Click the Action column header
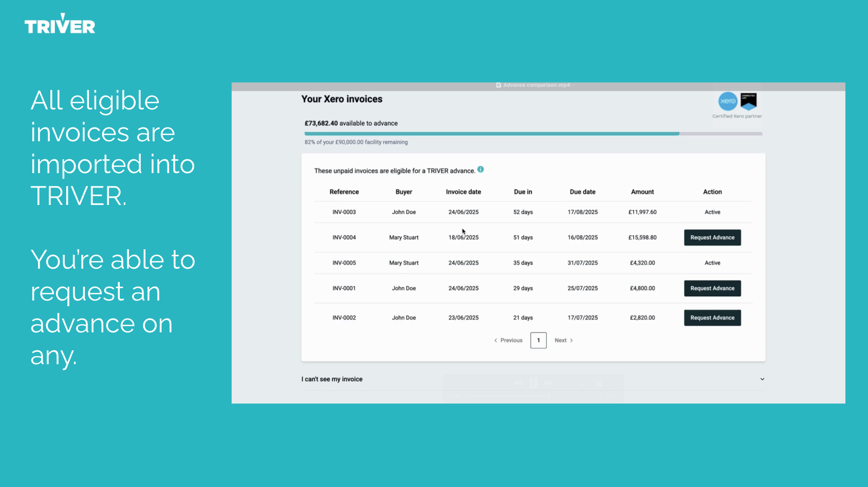Screen dimensions: 868x487 pos(712,192)
